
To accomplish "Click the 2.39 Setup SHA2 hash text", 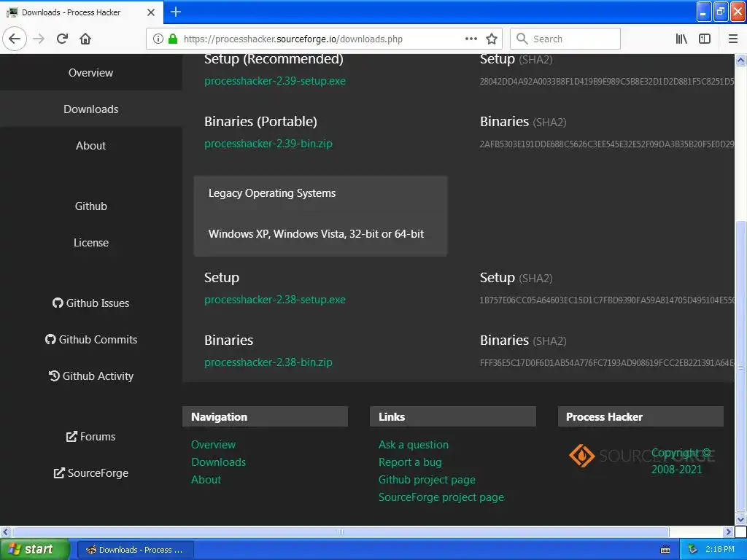I will click(x=606, y=82).
